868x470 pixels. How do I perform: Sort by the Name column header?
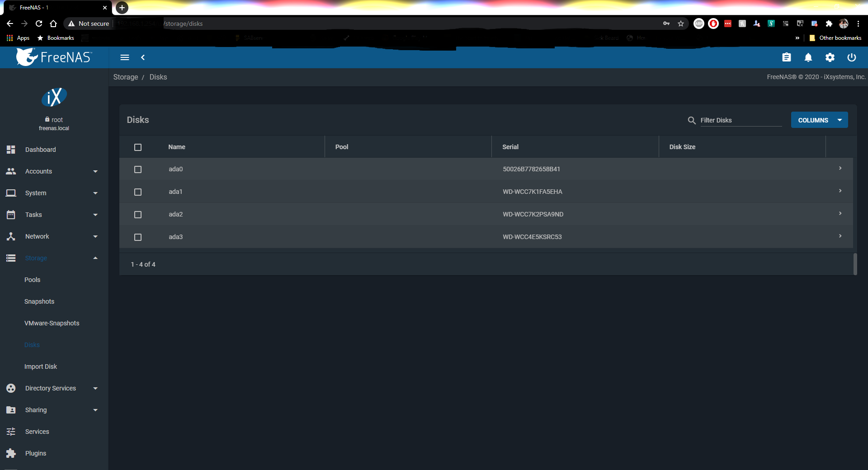tap(177, 147)
